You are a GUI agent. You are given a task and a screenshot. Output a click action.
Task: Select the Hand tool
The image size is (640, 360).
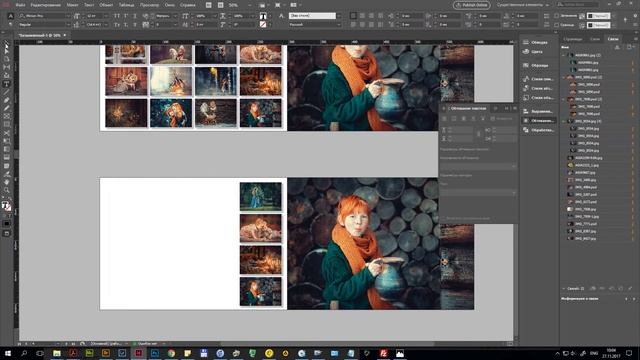coord(7,182)
